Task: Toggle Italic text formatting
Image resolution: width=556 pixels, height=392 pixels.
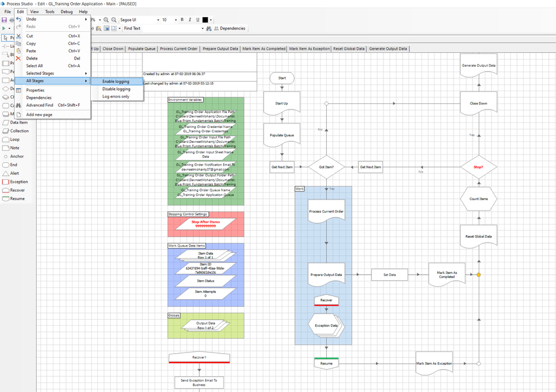Action: [190, 20]
